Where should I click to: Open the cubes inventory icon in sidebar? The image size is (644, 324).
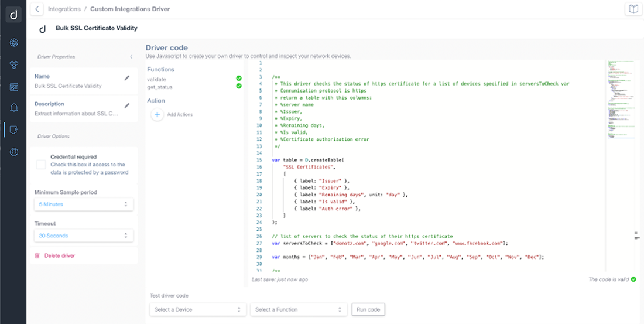[13, 64]
